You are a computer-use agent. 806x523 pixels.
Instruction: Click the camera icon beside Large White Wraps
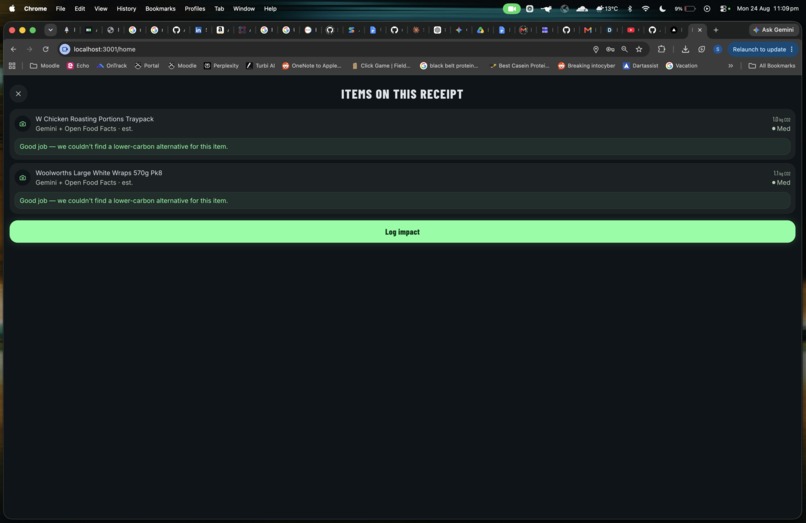point(23,178)
